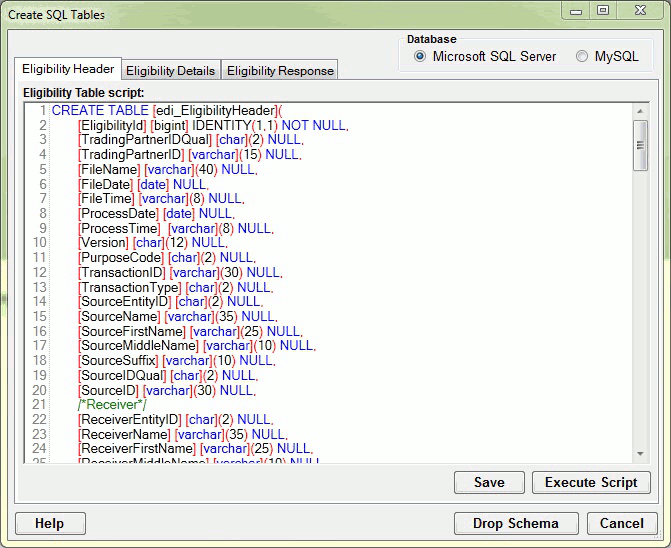Open the Eligibility Response tab
Screen dimensions: 671x548
[280, 71]
